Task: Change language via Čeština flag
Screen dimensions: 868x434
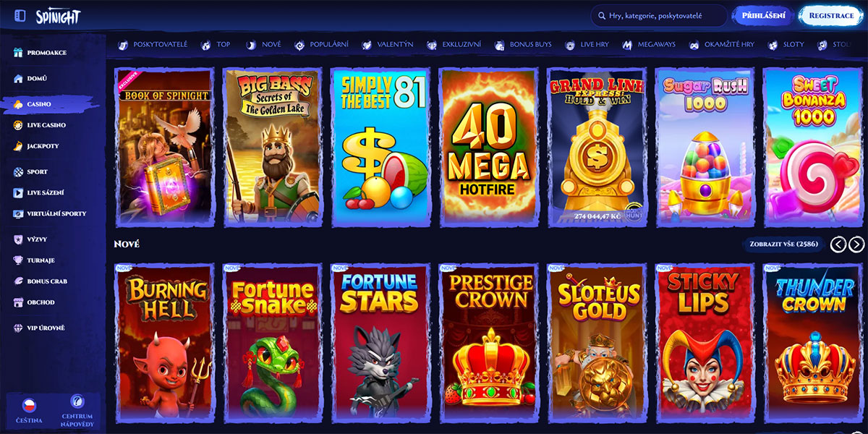Action: click(30, 404)
